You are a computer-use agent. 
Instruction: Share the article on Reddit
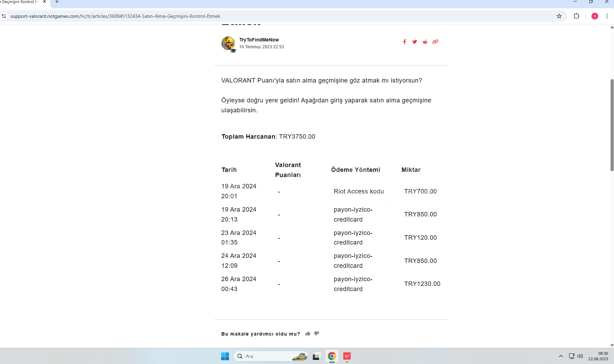coord(425,42)
